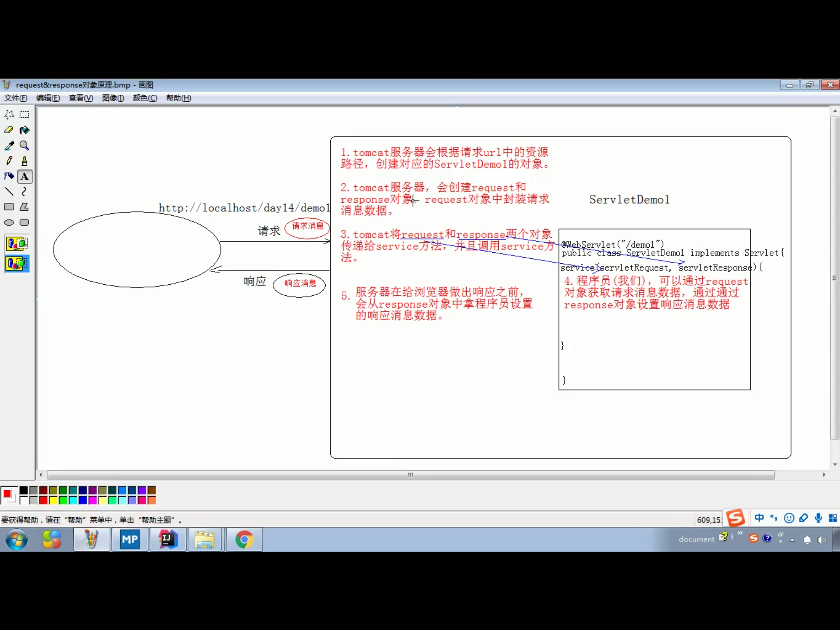
Task: Select the Fill With Color bucket tool
Action: [24, 130]
